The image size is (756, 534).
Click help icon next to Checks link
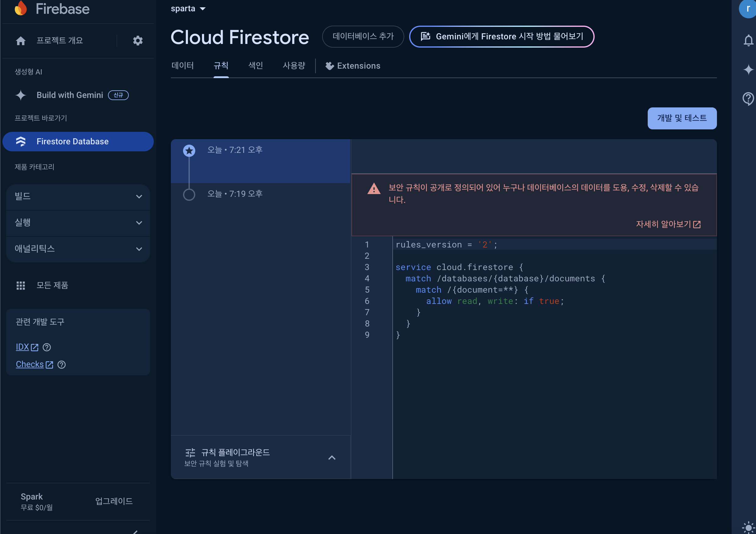pos(62,365)
